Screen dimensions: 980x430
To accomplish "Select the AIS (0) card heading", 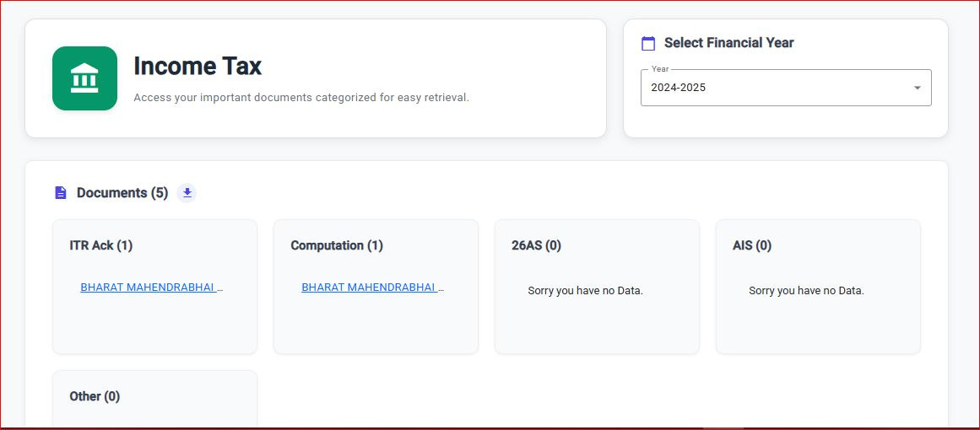I will [x=752, y=245].
